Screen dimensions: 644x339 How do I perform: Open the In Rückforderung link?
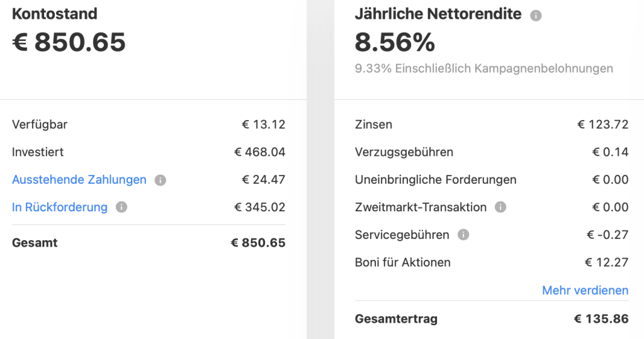click(60, 207)
